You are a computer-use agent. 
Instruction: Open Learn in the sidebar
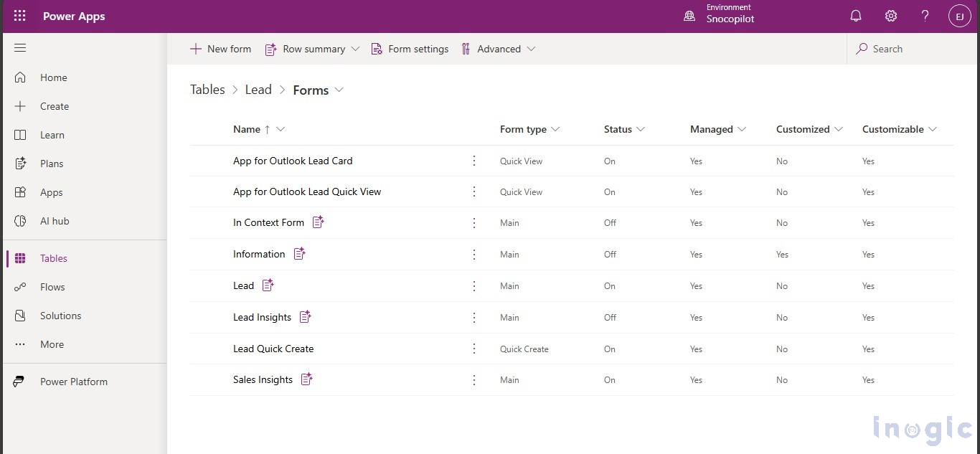(x=52, y=135)
